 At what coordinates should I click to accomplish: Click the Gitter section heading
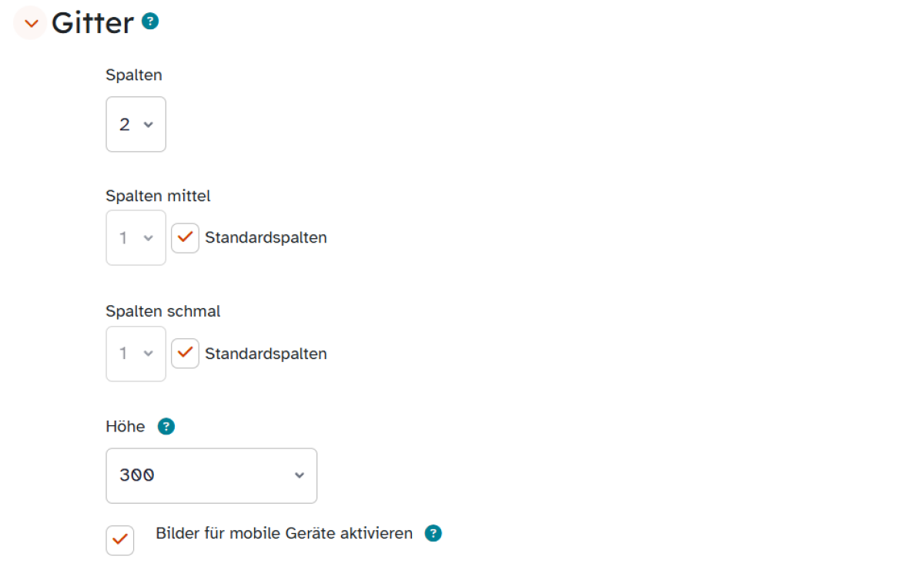point(92,23)
